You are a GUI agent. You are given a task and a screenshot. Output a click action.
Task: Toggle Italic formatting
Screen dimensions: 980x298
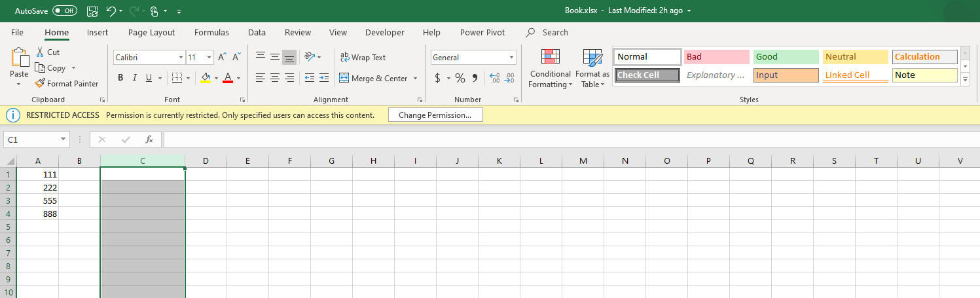click(135, 78)
